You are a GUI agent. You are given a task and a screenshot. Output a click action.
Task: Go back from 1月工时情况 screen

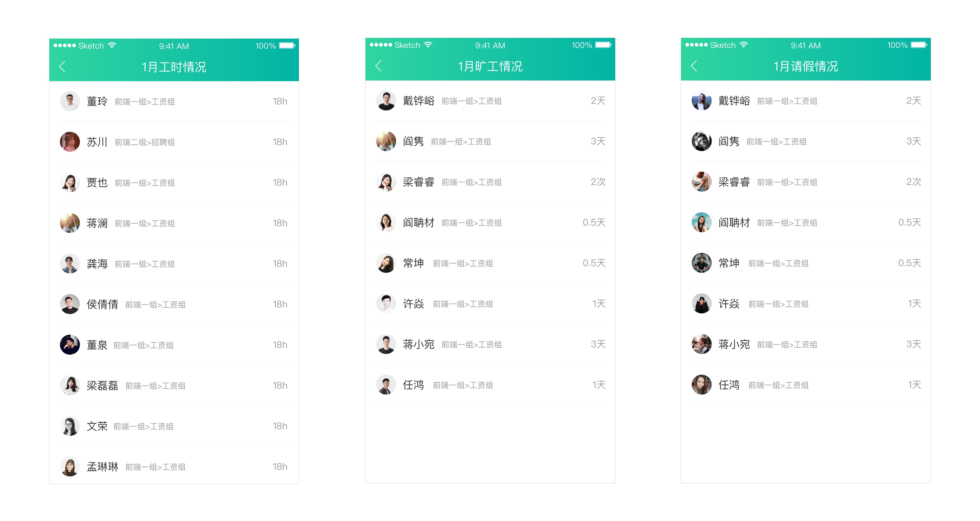point(62,67)
